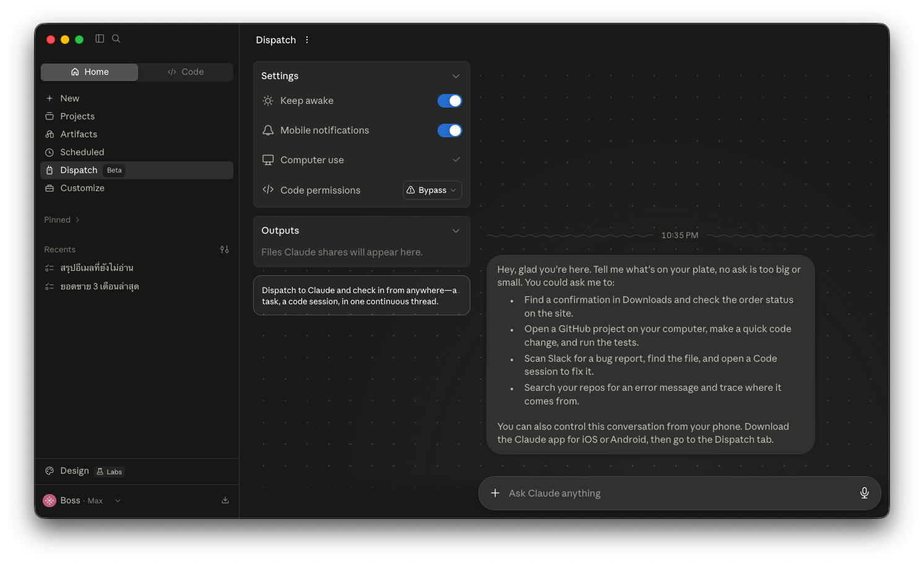Click the microphone voice input icon

(865, 493)
